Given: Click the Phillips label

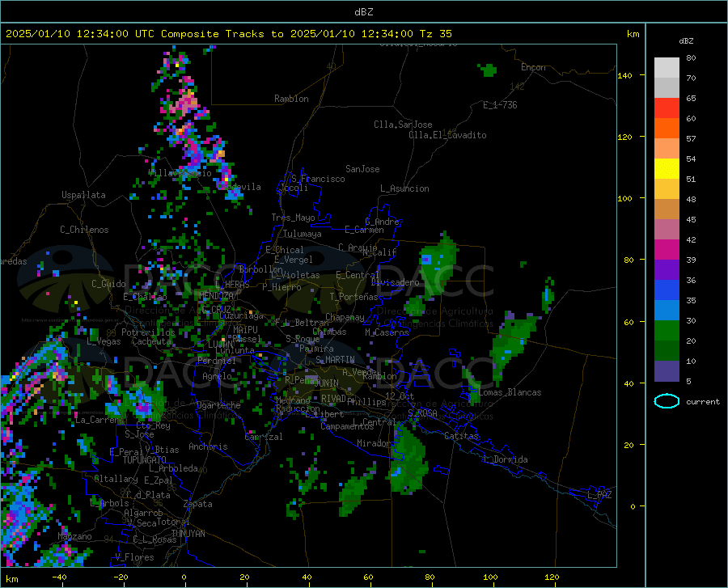Looking at the screenshot, I should point(366,401).
